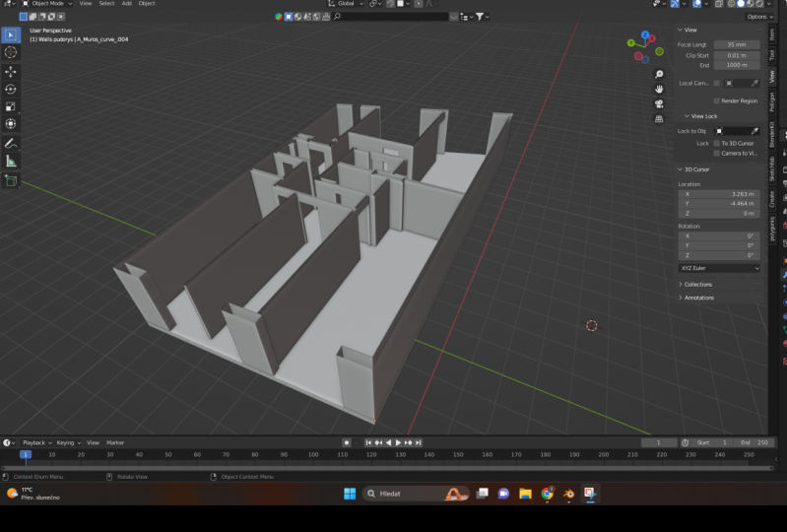
Task: Switch to Solid viewport shading
Action: point(741,4)
